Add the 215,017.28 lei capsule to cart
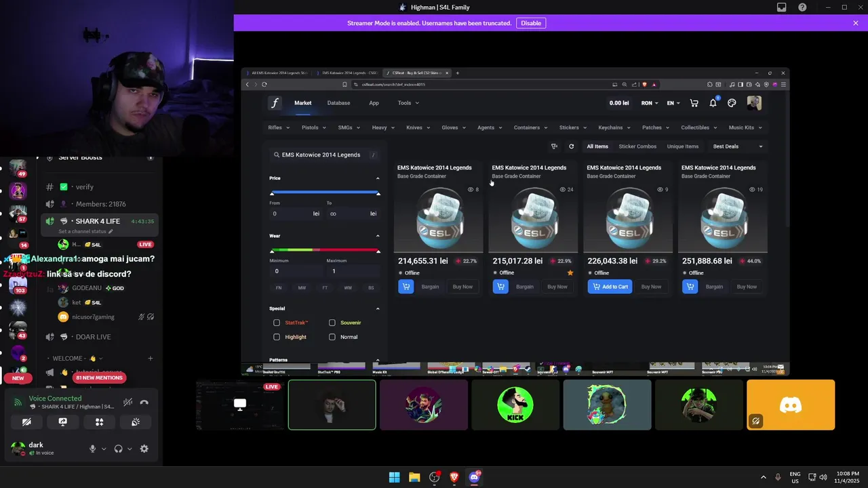868x488 pixels. click(500, 287)
